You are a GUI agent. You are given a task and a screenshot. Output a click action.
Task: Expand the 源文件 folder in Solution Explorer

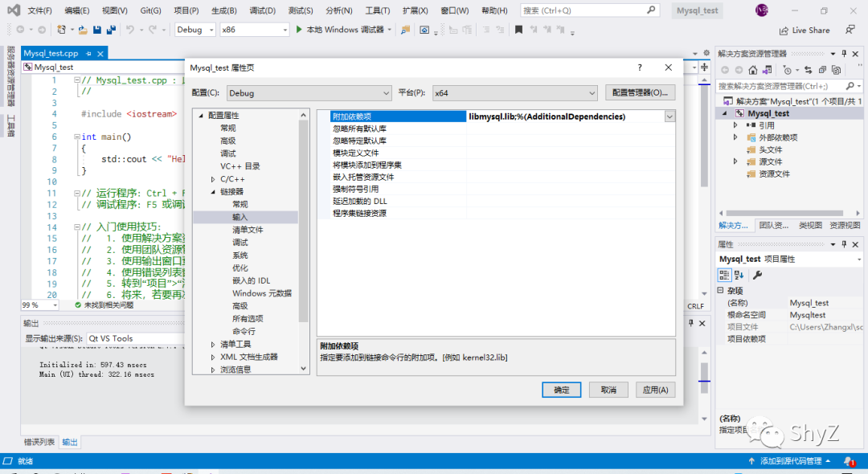(735, 161)
